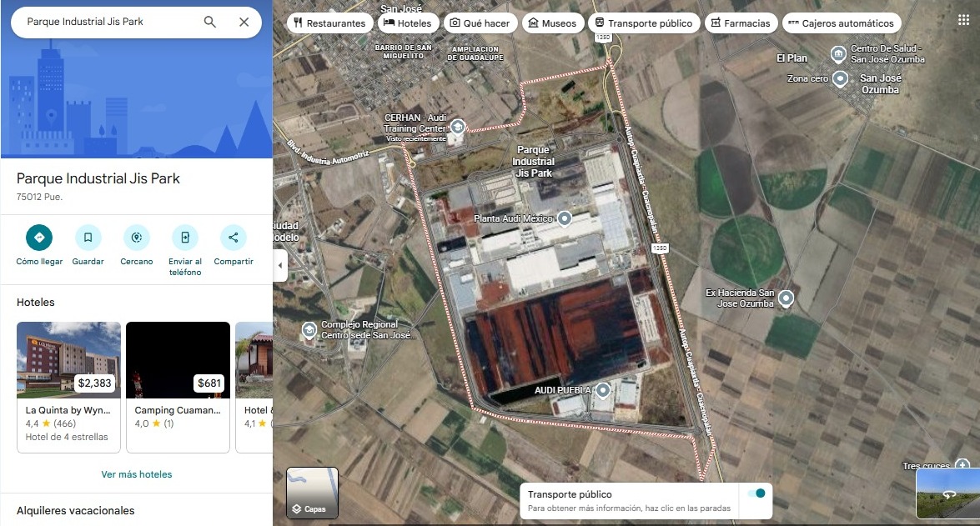
Task: Select the Hoteles filter chip
Action: coord(408,23)
